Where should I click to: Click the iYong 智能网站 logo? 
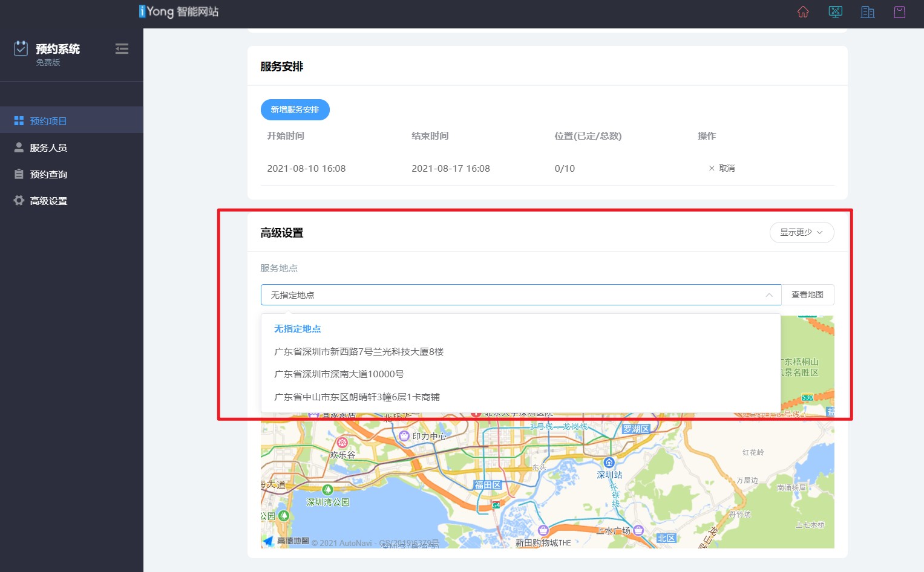point(179,11)
